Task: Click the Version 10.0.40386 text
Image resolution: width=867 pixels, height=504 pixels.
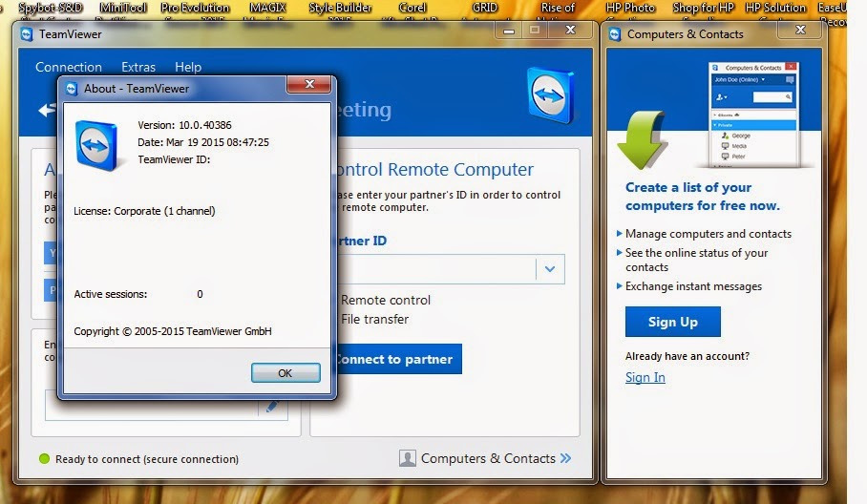Action: pyautogui.click(x=184, y=125)
